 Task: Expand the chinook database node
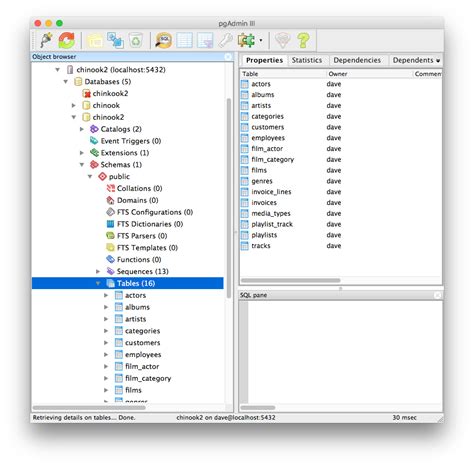[74, 105]
